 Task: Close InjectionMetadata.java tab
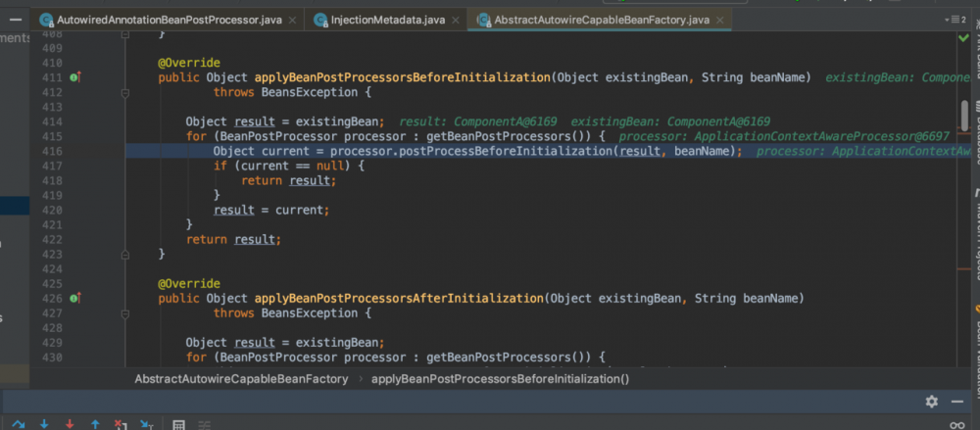click(x=456, y=20)
